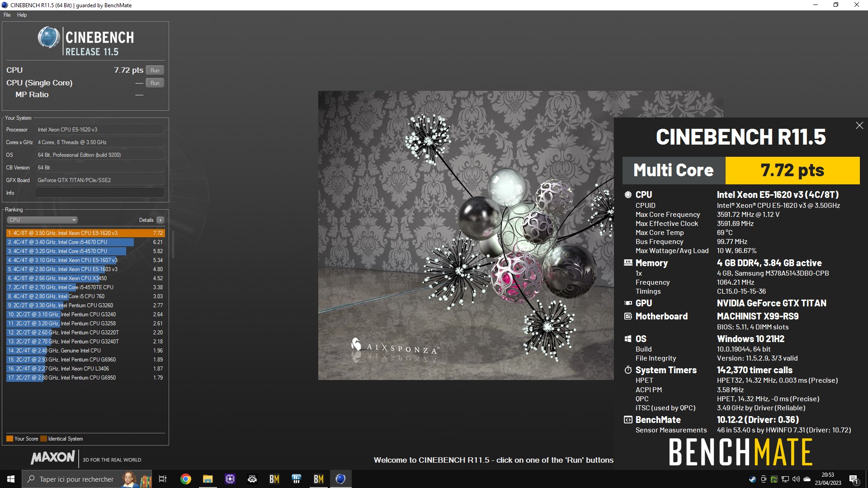The width and height of the screenshot is (868, 488).
Task: Open Task View from taskbar
Action: (163, 479)
